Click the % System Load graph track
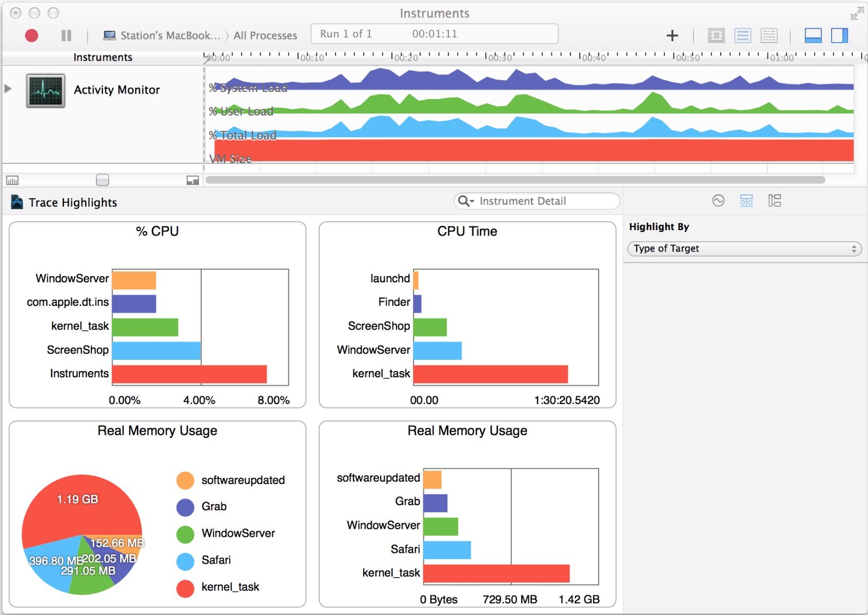Image resolution: width=868 pixels, height=615 pixels. pos(528,80)
